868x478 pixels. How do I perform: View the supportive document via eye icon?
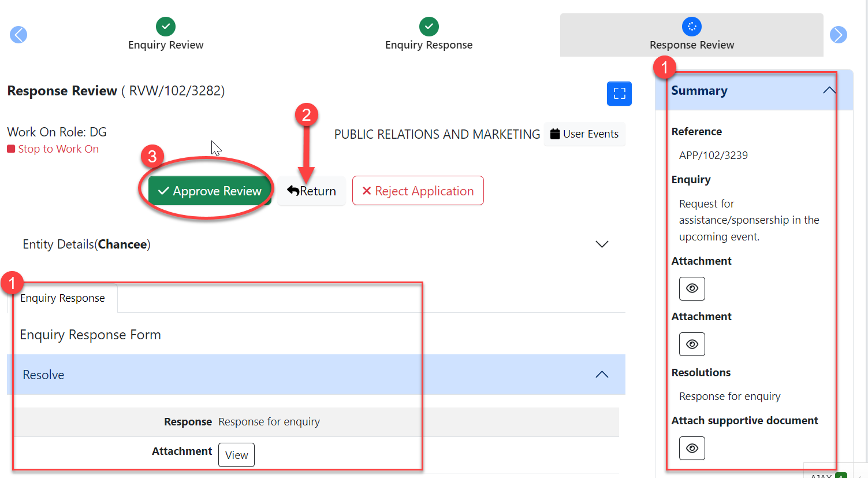(x=692, y=448)
